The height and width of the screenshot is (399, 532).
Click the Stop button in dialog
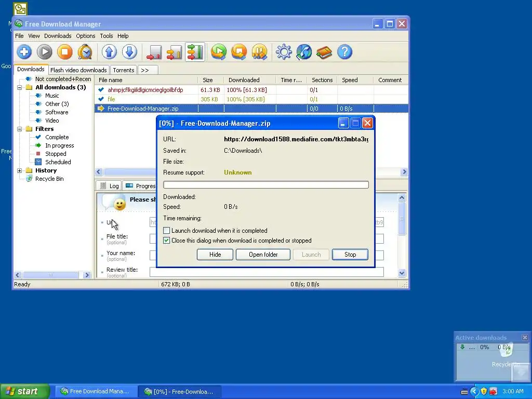tap(350, 255)
